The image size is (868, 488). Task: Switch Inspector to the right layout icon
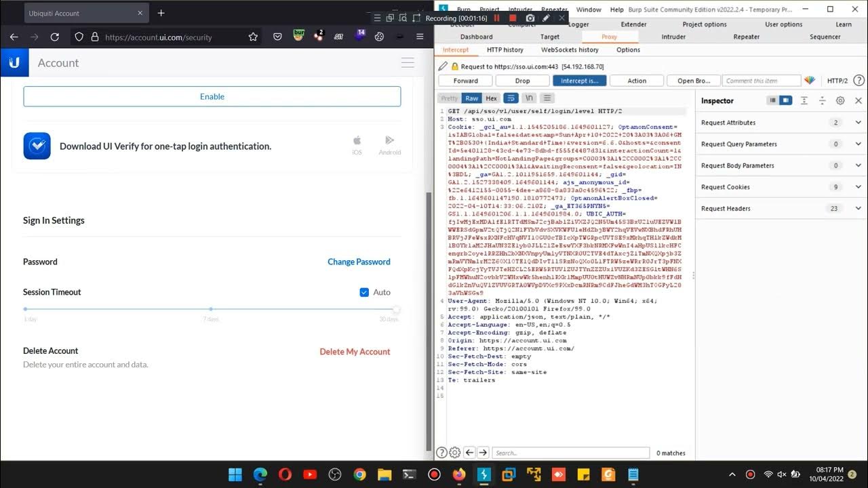(x=785, y=100)
